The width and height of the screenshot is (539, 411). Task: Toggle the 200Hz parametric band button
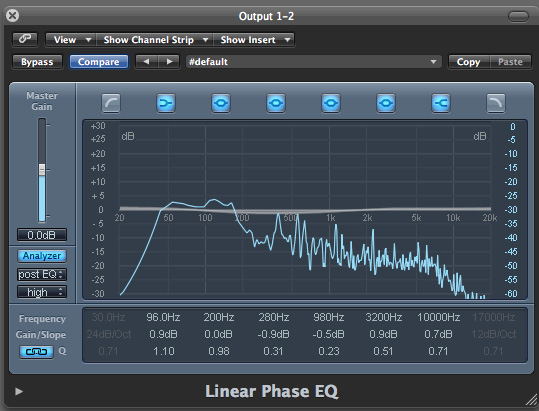pos(221,103)
